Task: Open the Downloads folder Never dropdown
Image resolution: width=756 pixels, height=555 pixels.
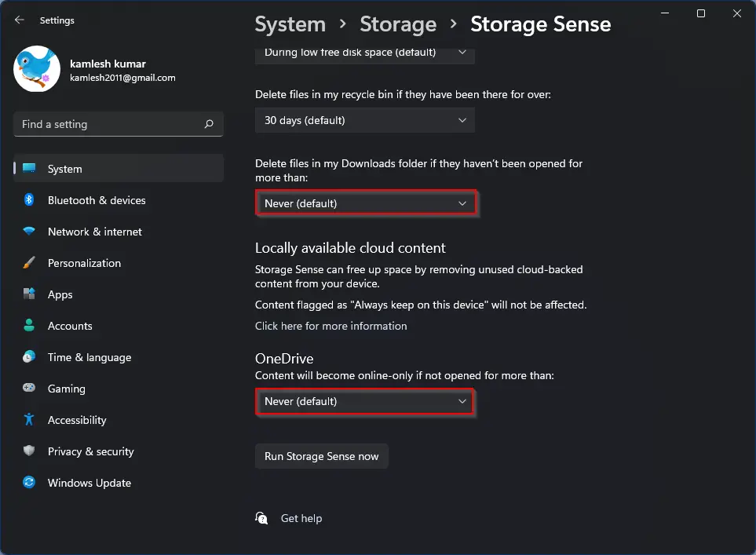Action: coord(365,203)
